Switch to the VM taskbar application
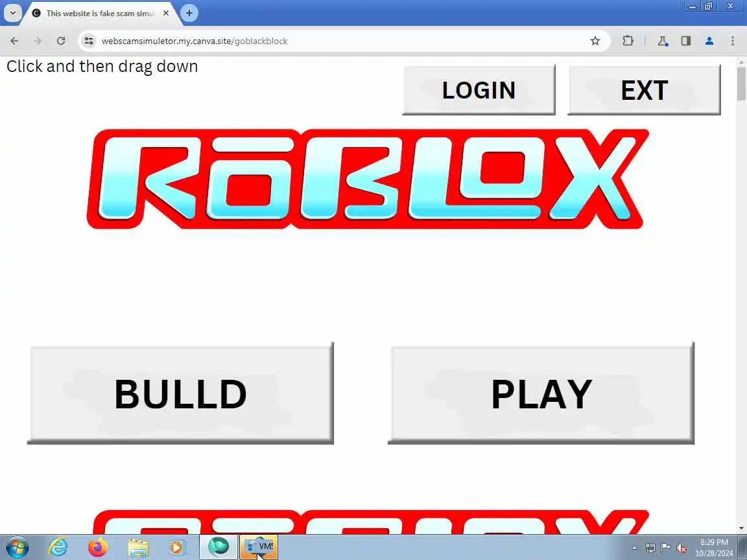This screenshot has height=560, width=747. tap(259, 547)
